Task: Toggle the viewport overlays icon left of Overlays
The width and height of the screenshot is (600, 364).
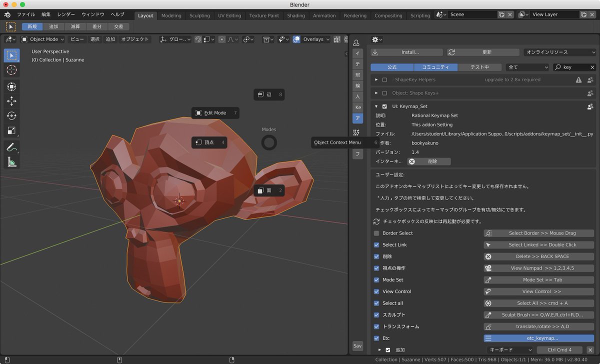Action: click(296, 39)
